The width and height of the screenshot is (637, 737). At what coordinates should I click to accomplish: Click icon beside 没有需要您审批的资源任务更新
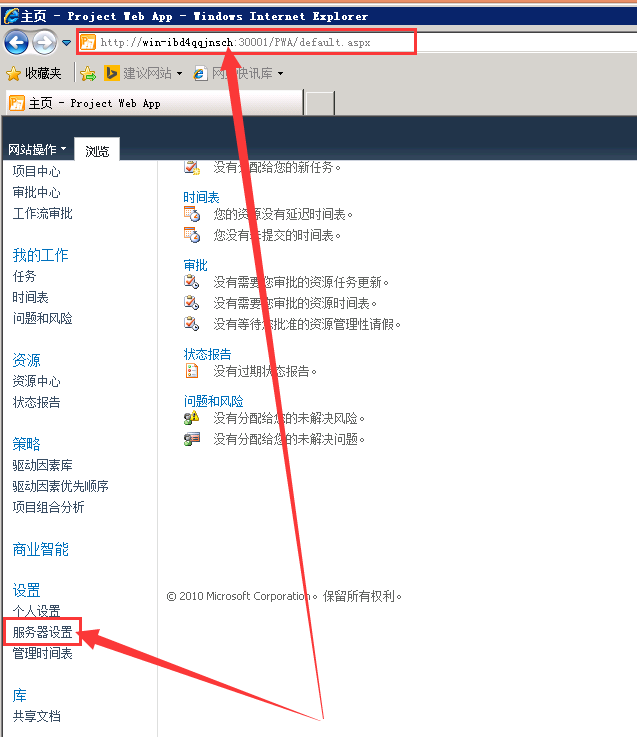[x=192, y=282]
